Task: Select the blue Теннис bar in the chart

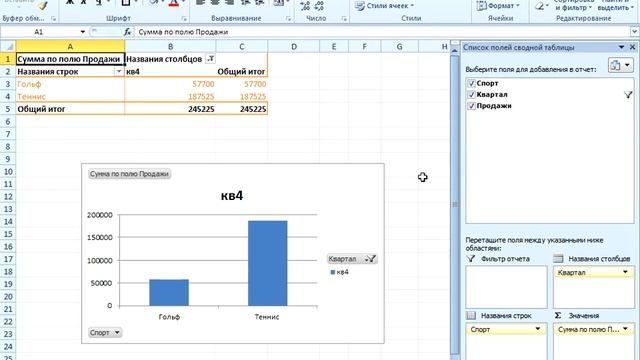Action: click(x=268, y=263)
